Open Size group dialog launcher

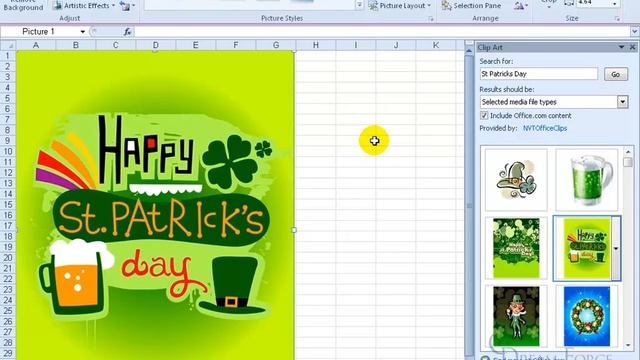(617, 19)
